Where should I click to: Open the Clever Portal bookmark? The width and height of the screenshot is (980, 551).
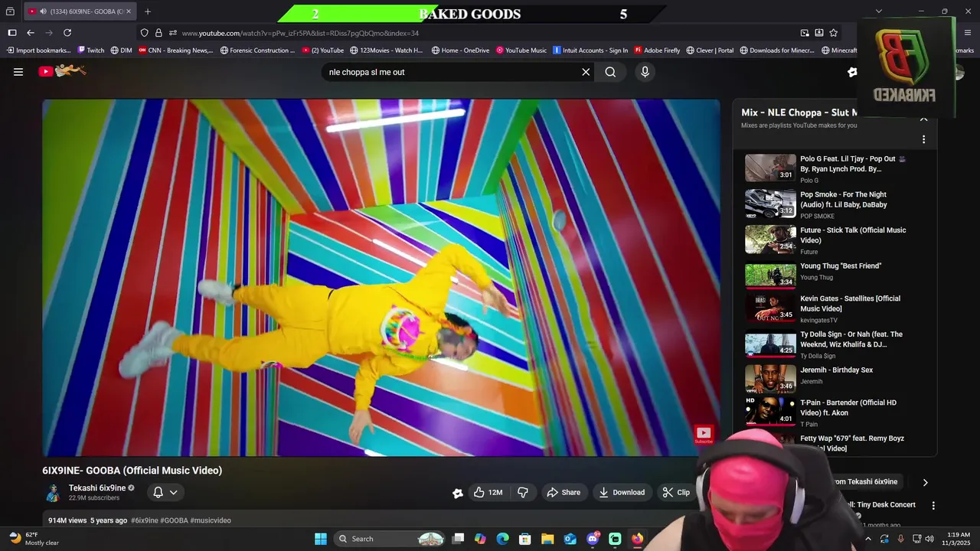click(710, 51)
